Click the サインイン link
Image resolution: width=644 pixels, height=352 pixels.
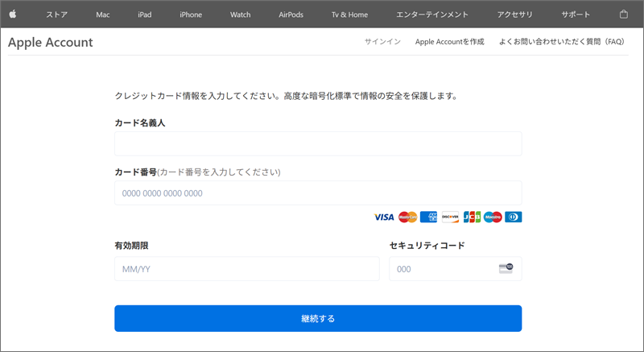(382, 42)
